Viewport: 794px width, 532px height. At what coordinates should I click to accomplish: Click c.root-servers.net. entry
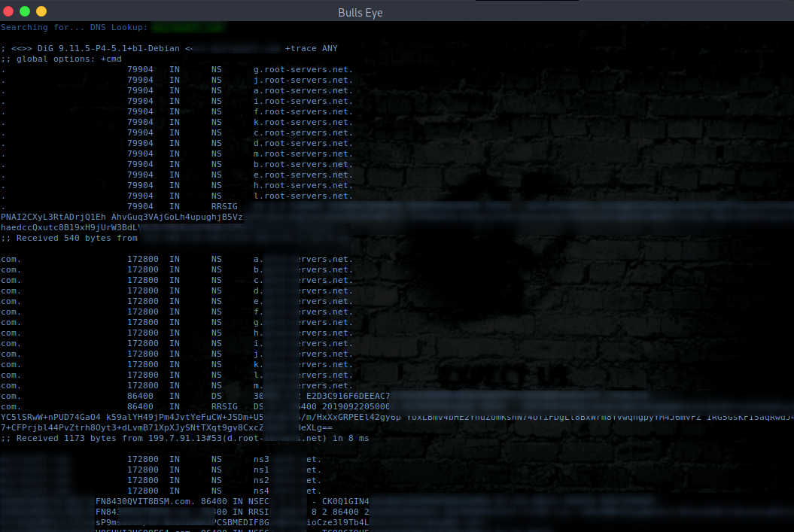click(303, 132)
